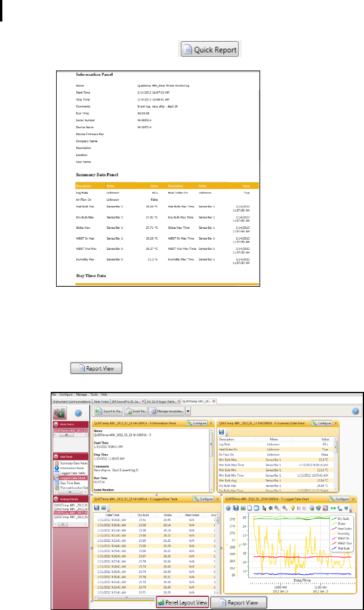
Task: Switch to Panel Layout View
Action: 182,602
